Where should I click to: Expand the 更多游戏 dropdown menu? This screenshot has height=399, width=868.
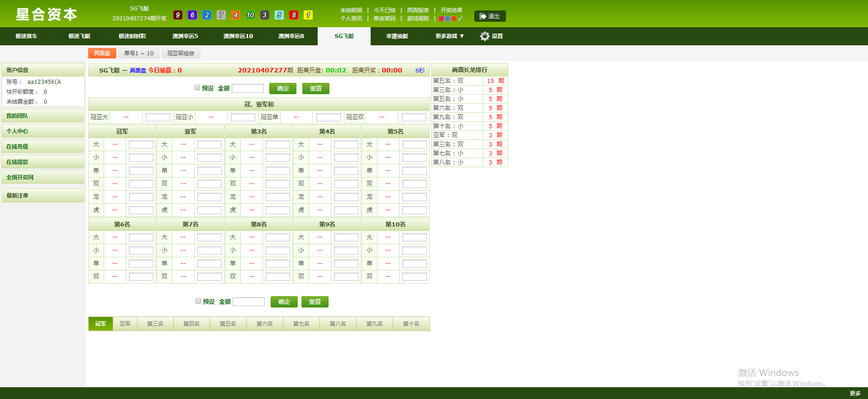click(x=449, y=36)
